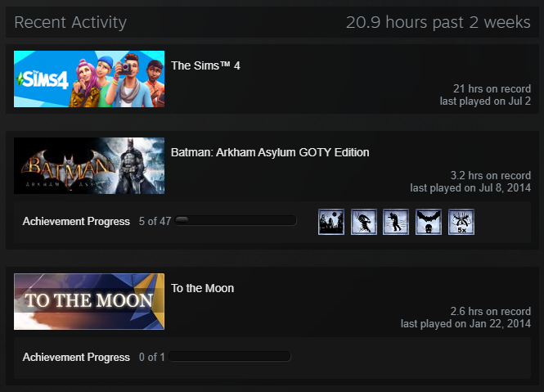Screen dimensions: 544x392
Task: Click the second Batman achievement icon
Action: click(x=363, y=222)
